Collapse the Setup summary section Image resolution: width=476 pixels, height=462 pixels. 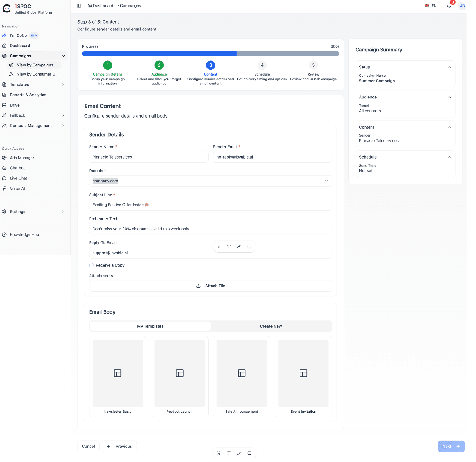pos(450,67)
